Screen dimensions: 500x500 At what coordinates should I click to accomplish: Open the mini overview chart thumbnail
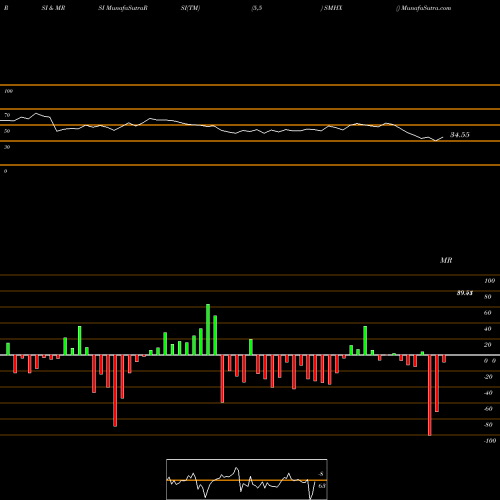[247, 479]
